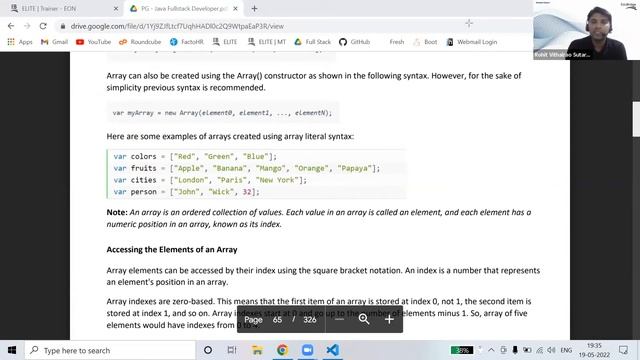This screenshot has height=360, width=640.
Task: Click the 'var fruits' code line
Action: click(247, 168)
